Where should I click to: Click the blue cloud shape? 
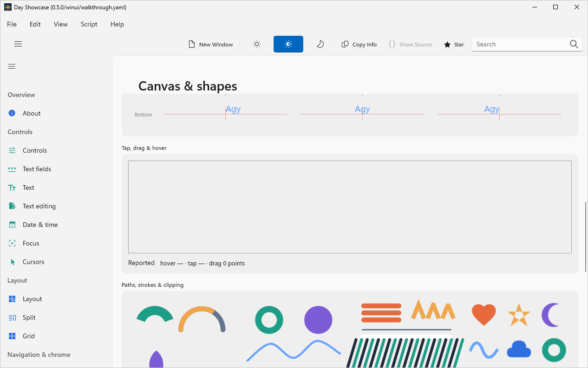click(x=518, y=349)
